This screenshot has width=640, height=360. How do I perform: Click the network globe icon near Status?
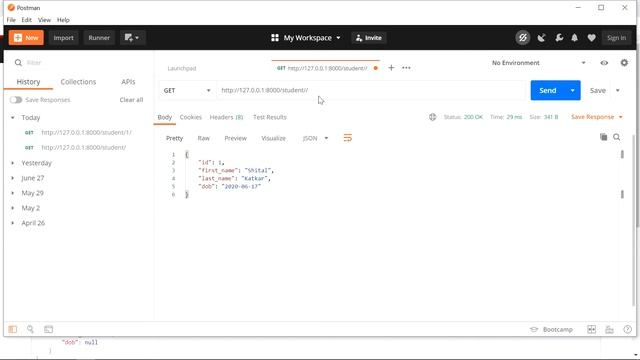432,117
